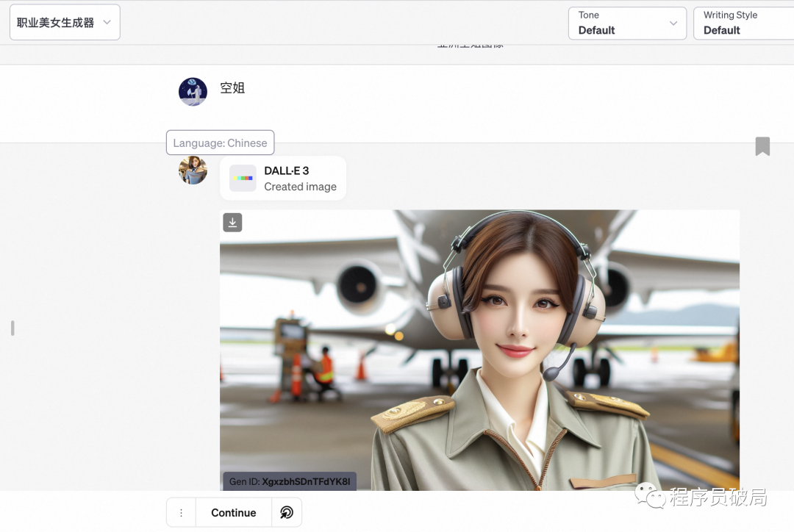794x532 pixels.
Task: Click the 空姐 user message text
Action: pos(232,88)
